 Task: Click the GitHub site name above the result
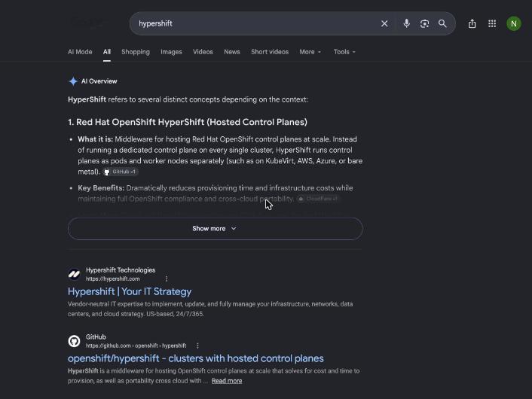[96, 337]
